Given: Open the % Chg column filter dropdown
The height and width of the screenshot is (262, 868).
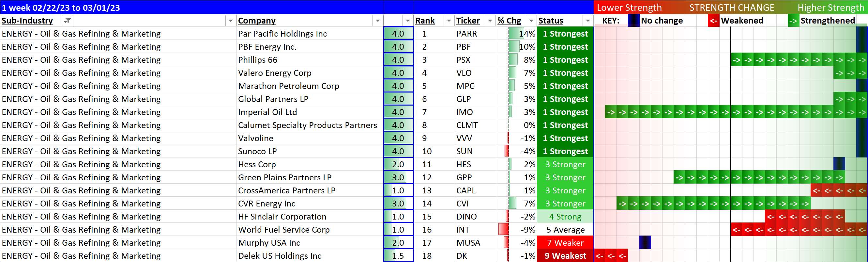Looking at the screenshot, I should (x=531, y=21).
